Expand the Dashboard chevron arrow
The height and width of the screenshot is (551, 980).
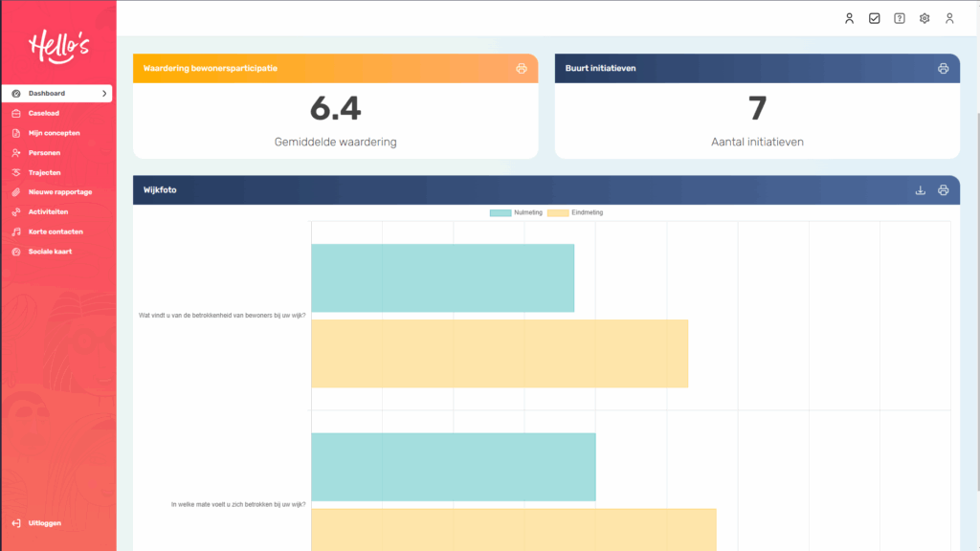(103, 94)
